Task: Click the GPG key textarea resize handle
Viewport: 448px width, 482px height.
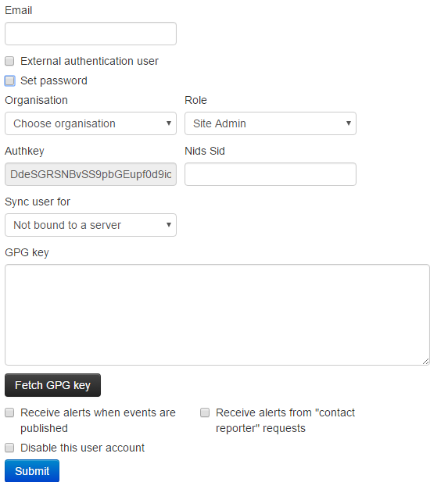Action: pyautogui.click(x=426, y=362)
